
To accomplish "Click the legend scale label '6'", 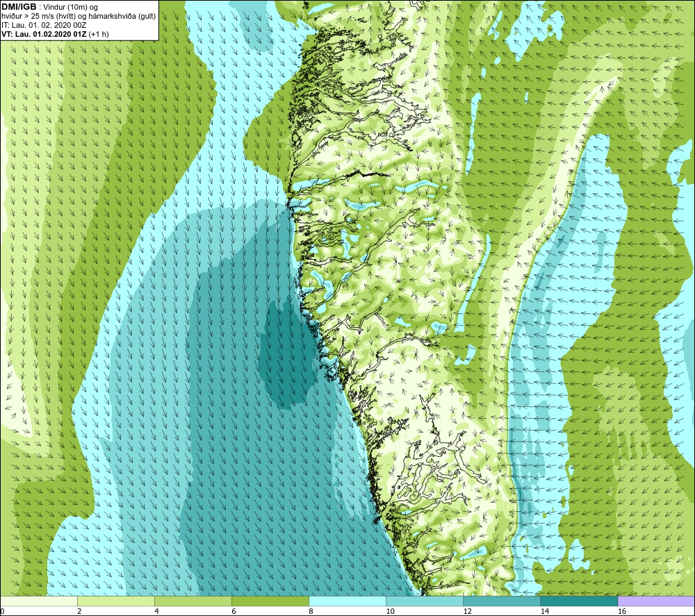I will pyautogui.click(x=234, y=611).
